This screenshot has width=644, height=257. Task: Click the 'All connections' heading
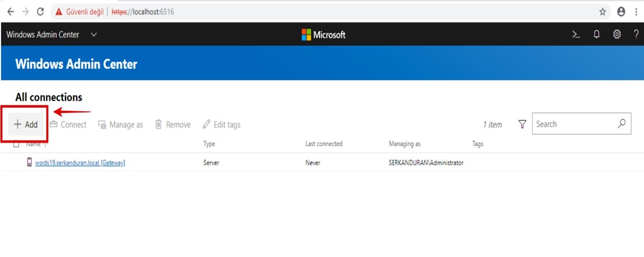click(49, 97)
